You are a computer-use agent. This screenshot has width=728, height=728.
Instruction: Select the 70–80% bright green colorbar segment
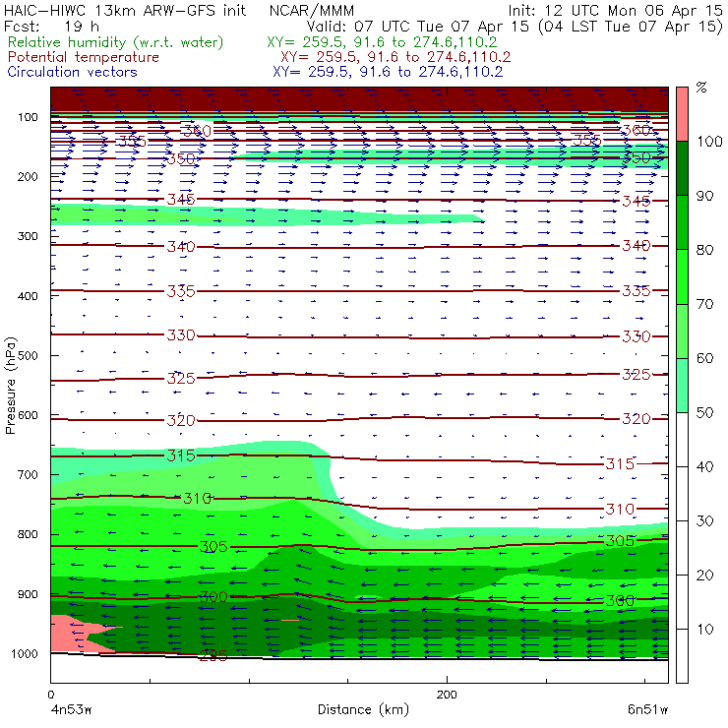(x=682, y=276)
